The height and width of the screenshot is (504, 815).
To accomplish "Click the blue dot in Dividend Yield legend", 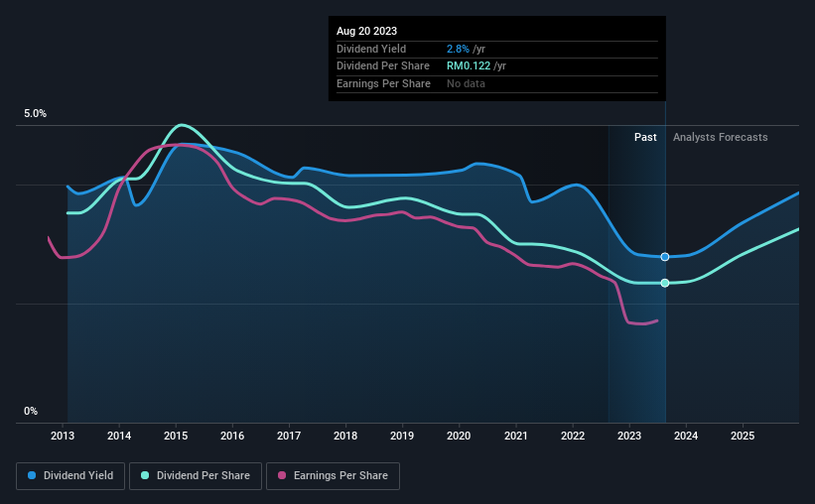I will [32, 475].
